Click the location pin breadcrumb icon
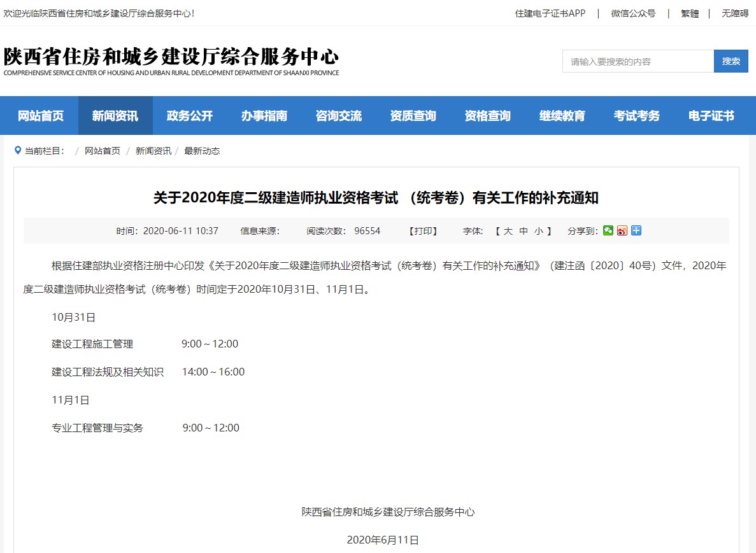 (x=18, y=151)
